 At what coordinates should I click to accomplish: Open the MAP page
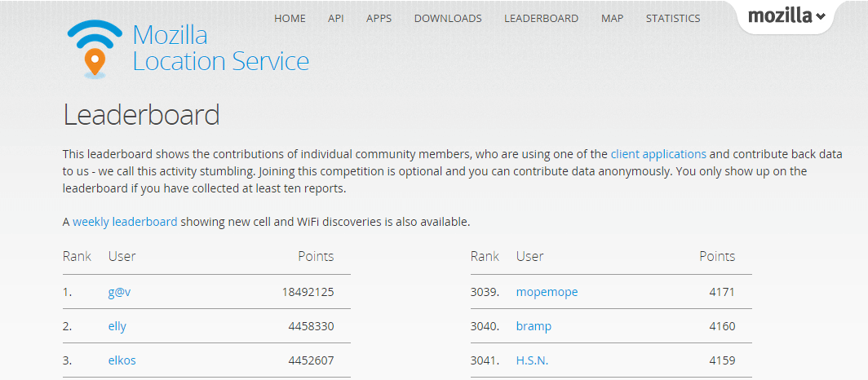[x=612, y=18]
